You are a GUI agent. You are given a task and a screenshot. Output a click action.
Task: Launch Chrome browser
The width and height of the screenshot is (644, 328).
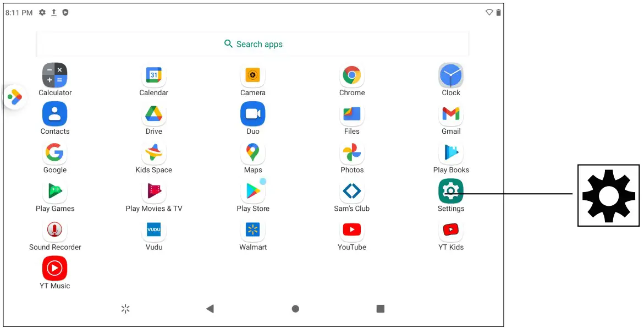[352, 75]
